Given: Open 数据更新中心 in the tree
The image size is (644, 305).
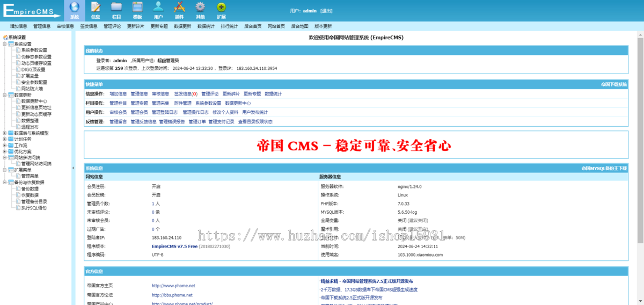Looking at the screenshot, I should coord(34,101).
